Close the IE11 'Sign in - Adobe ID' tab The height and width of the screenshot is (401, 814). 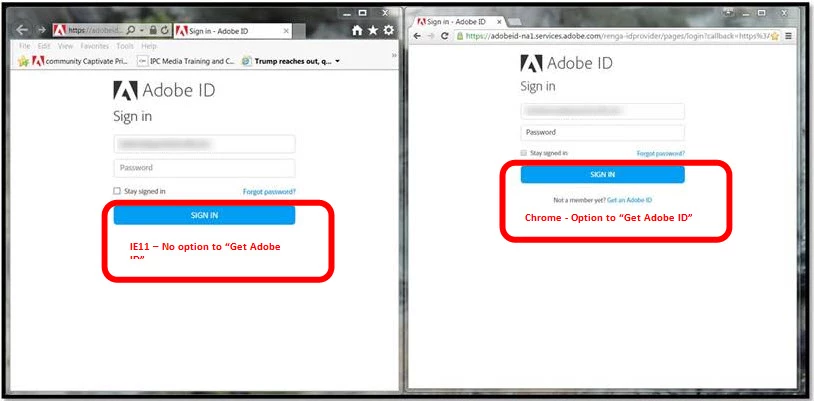click(x=286, y=31)
